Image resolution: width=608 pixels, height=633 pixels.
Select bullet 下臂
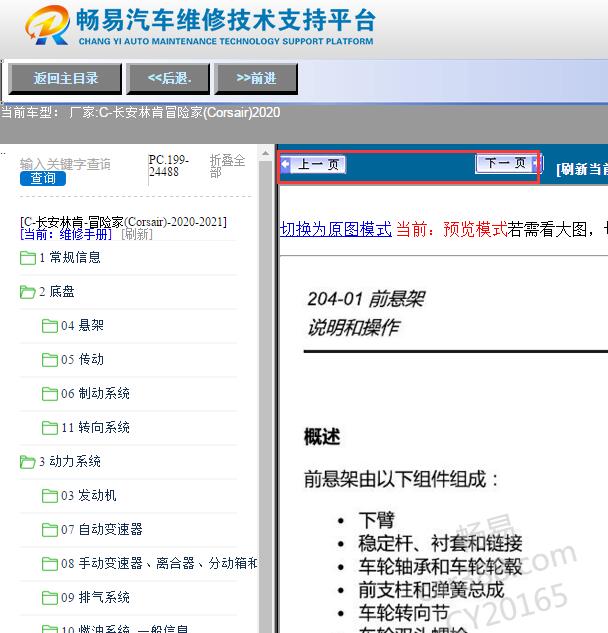pos(376,520)
